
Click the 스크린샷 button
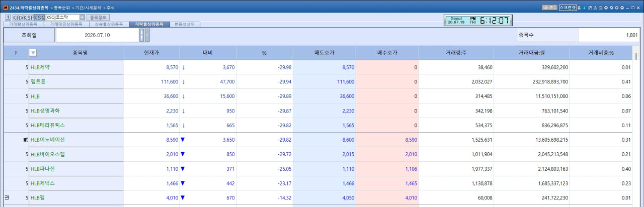pos(568,8)
